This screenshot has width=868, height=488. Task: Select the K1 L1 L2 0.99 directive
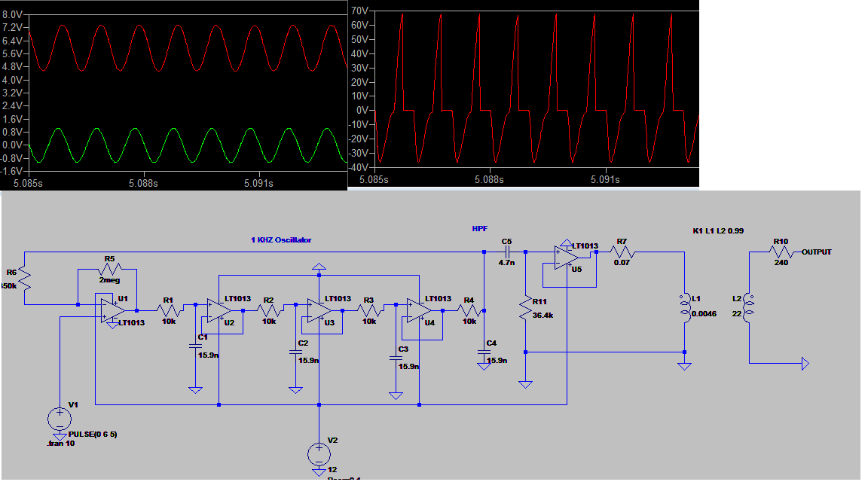coord(718,230)
